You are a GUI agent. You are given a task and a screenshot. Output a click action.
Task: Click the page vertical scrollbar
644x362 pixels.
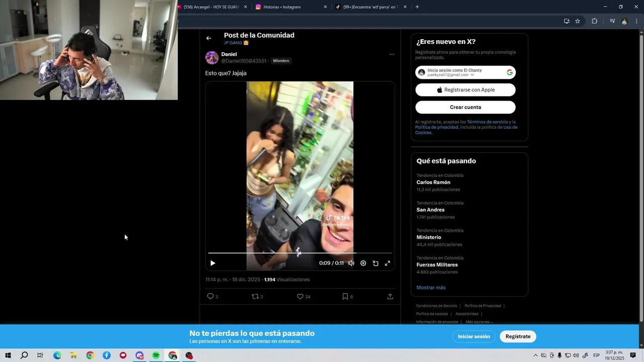[x=640, y=178]
